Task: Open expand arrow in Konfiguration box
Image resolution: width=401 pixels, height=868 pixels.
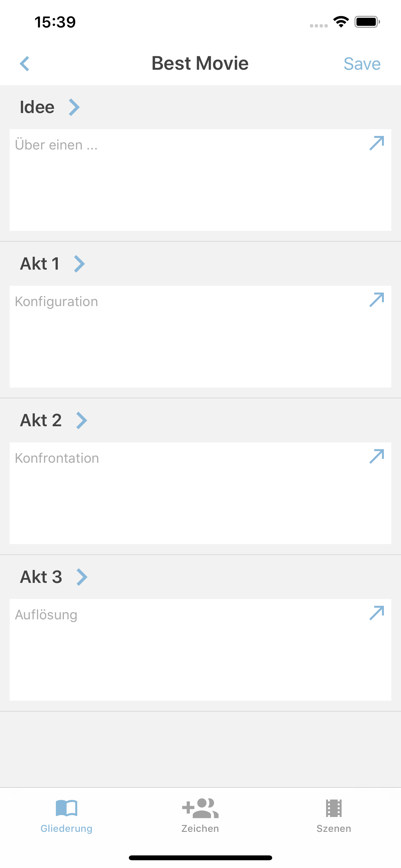Action: pyautogui.click(x=376, y=300)
